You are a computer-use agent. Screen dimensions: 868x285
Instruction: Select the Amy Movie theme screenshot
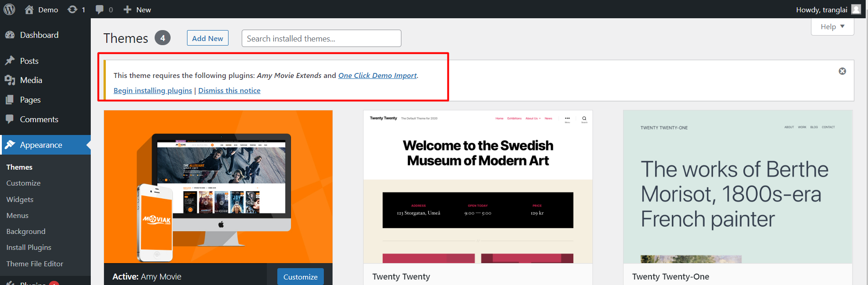pyautogui.click(x=218, y=187)
